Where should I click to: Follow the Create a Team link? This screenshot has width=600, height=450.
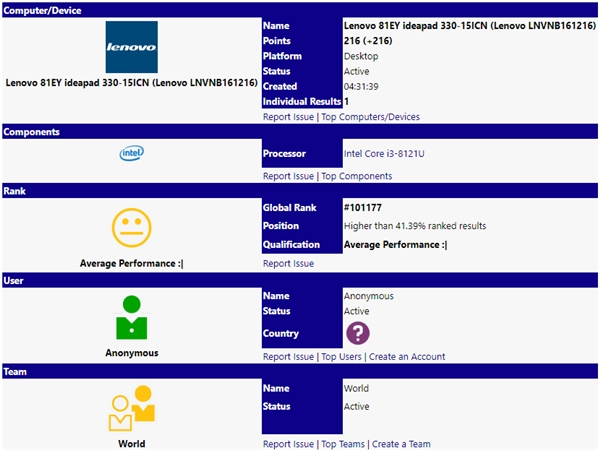click(401, 444)
